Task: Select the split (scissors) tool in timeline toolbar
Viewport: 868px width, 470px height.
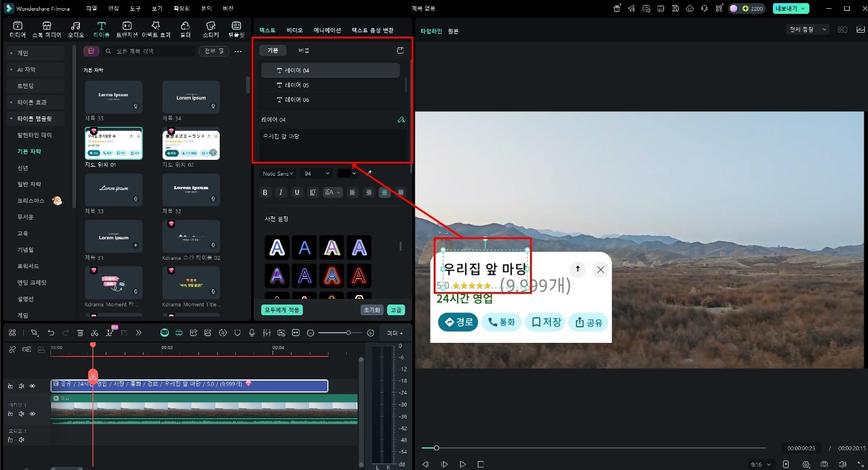Action: pos(94,332)
